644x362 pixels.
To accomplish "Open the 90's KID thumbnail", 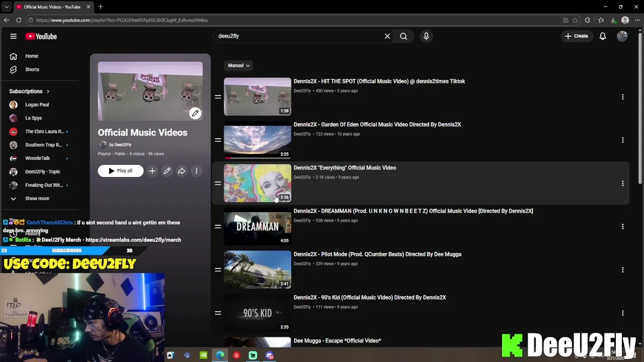I will [258, 313].
